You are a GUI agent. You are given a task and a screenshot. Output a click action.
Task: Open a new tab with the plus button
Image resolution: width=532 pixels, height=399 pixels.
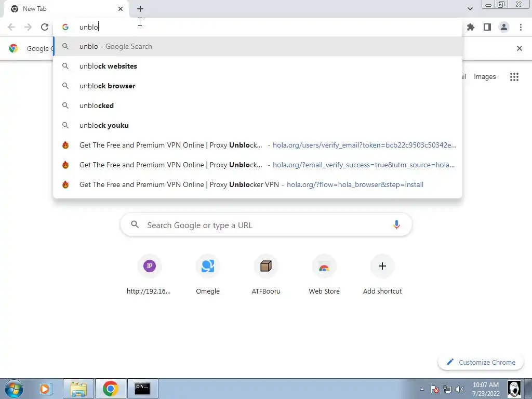click(140, 9)
